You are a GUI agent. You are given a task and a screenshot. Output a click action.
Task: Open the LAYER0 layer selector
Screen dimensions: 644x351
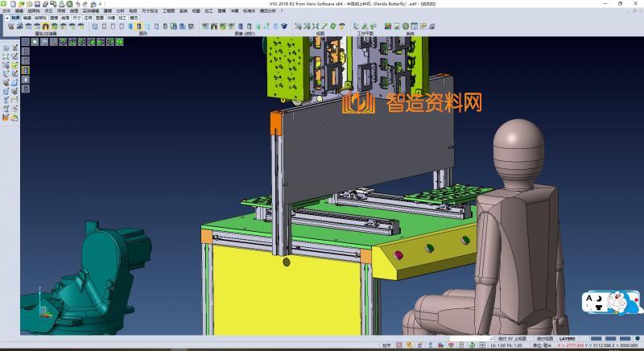click(568, 339)
